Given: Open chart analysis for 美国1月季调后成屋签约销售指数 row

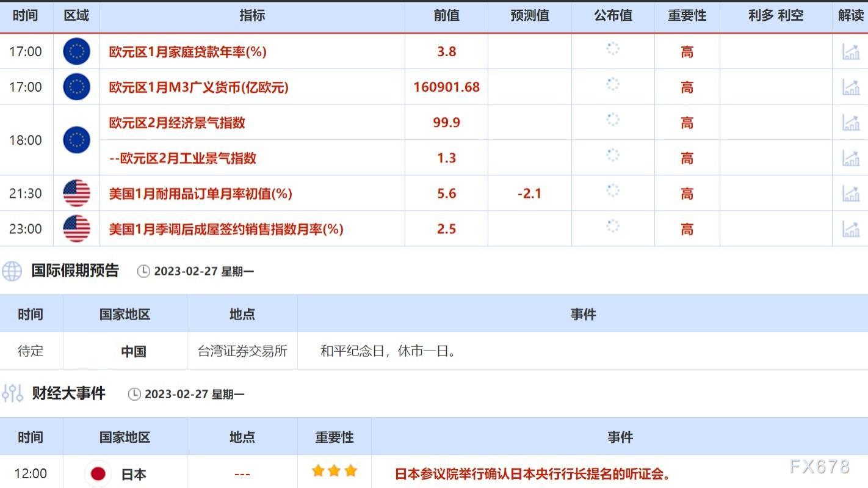Looking at the screenshot, I should click(x=850, y=229).
